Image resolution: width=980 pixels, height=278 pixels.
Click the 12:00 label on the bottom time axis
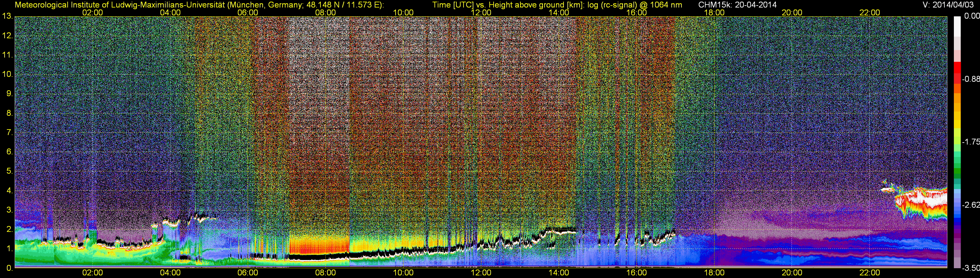[481, 273]
